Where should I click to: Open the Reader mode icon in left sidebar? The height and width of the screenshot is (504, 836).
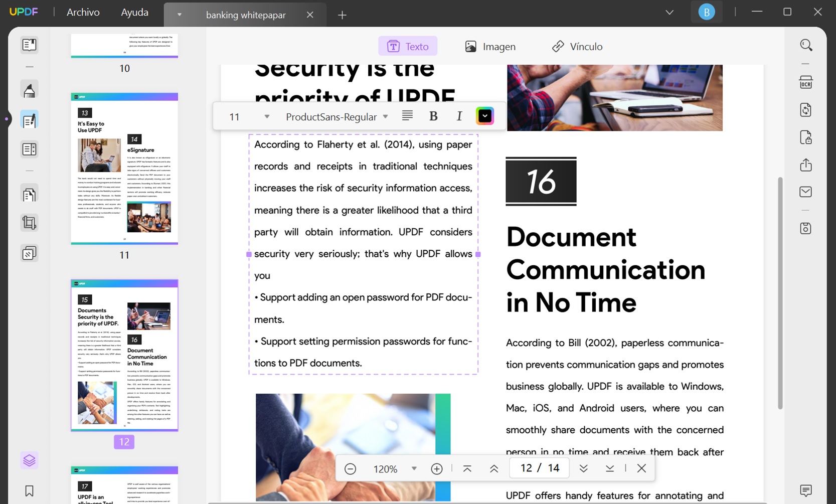(29, 45)
